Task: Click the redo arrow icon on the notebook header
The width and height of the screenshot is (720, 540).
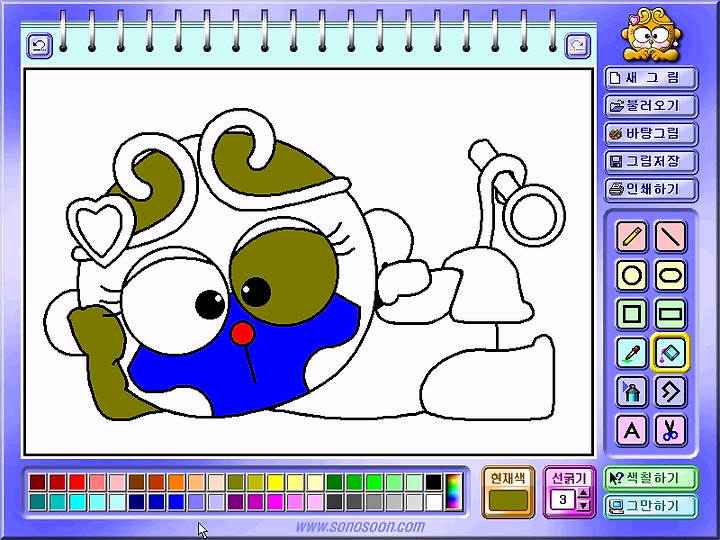Action: tap(577, 45)
